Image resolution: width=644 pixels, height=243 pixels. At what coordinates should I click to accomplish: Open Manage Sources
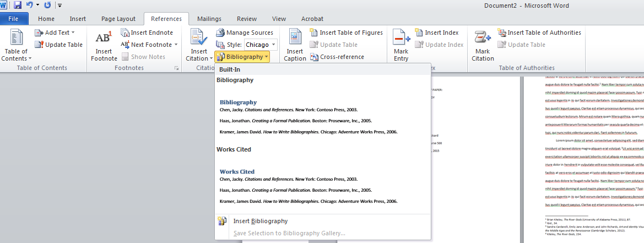(x=245, y=33)
